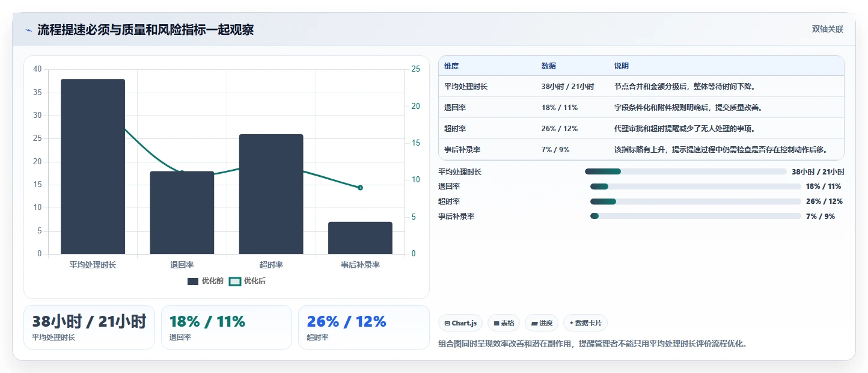Open the 26% / 12% 超时率 data card
This screenshot has width=868, height=373.
click(364, 327)
